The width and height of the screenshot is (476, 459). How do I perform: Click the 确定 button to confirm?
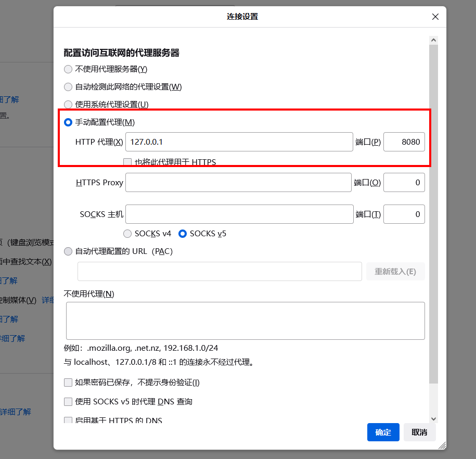point(383,432)
